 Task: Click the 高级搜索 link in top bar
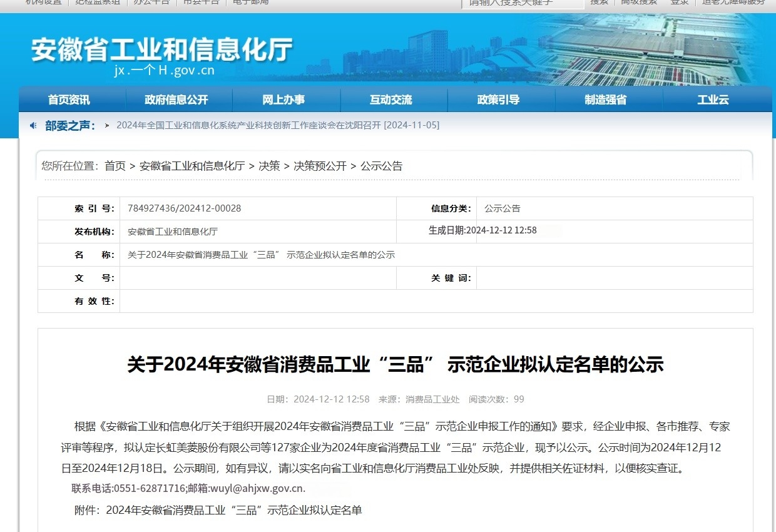point(639,3)
